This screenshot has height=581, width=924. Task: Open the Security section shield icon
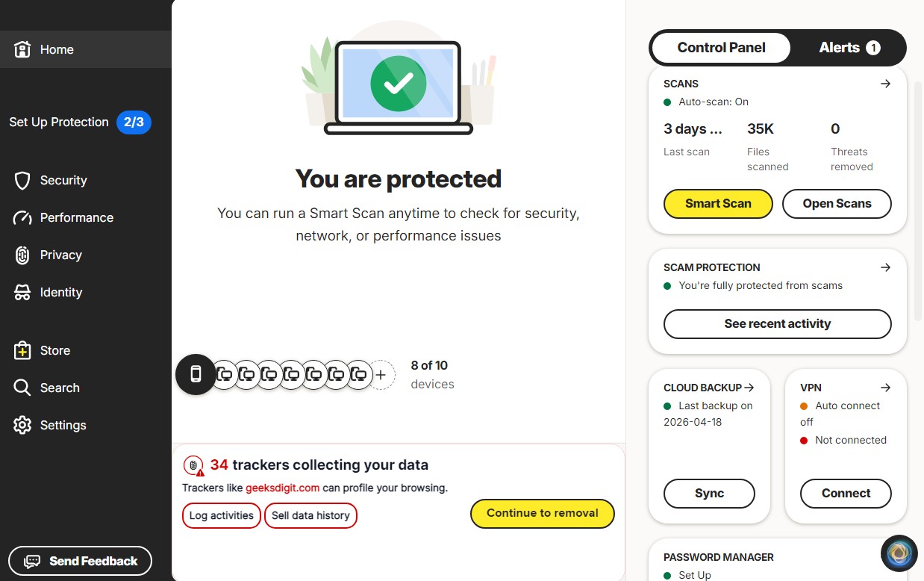click(x=22, y=181)
